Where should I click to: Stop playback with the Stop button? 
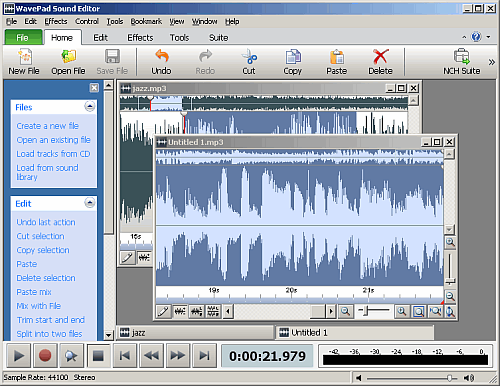tap(98, 356)
